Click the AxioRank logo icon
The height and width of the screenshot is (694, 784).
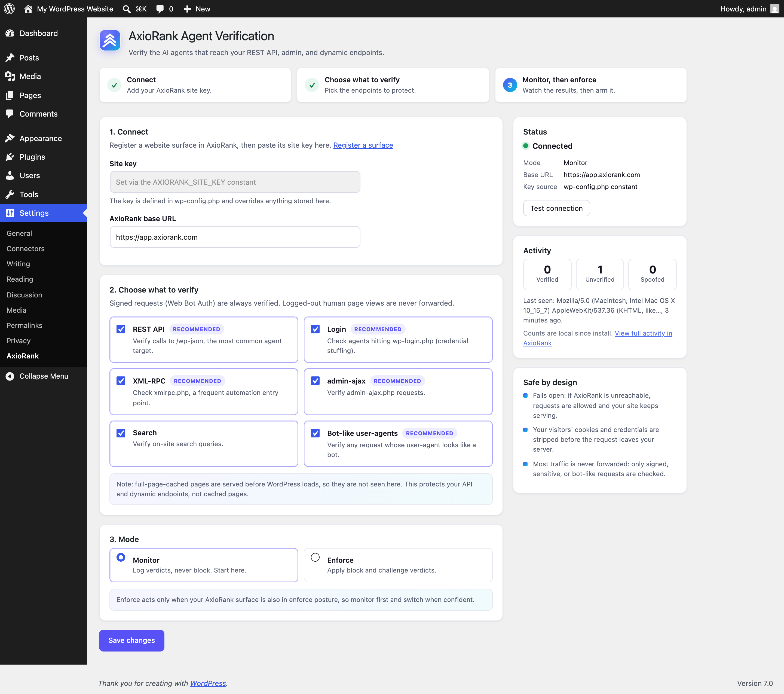(110, 40)
